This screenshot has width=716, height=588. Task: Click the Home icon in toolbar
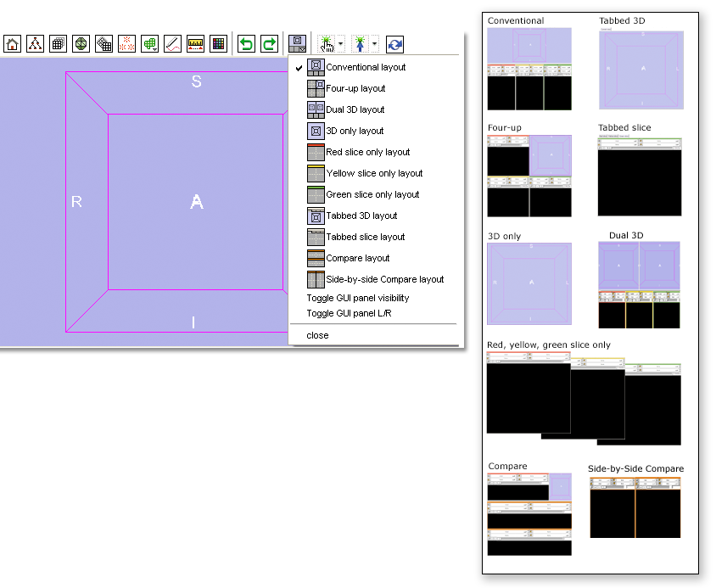13,44
